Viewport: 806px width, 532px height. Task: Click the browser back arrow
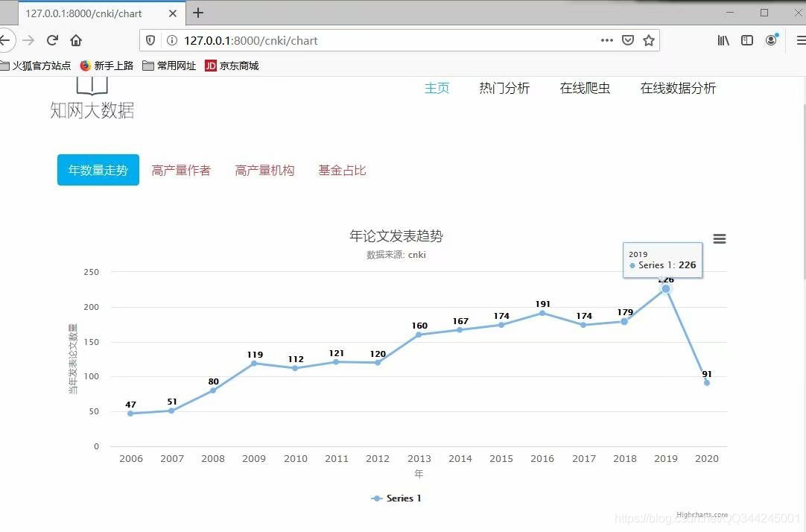4,40
